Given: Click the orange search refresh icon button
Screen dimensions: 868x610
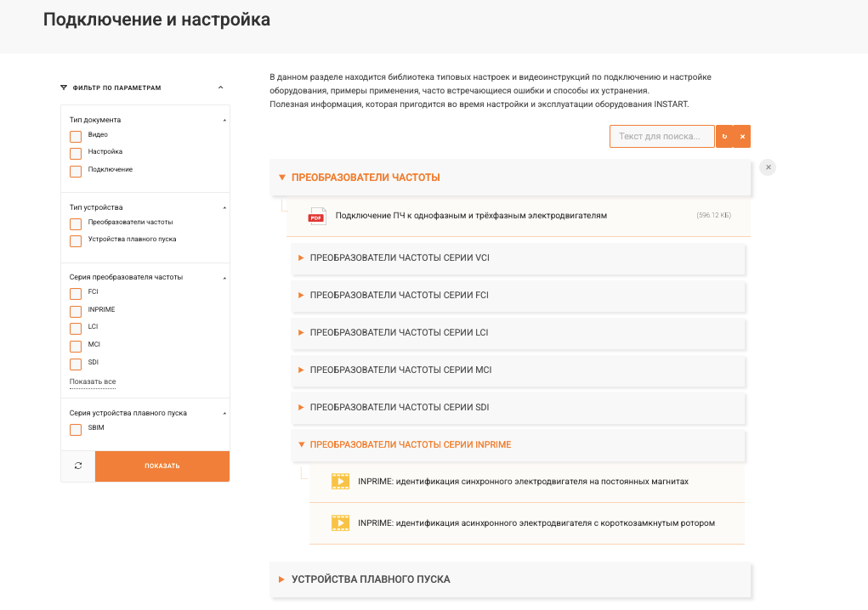Looking at the screenshot, I should tap(724, 137).
